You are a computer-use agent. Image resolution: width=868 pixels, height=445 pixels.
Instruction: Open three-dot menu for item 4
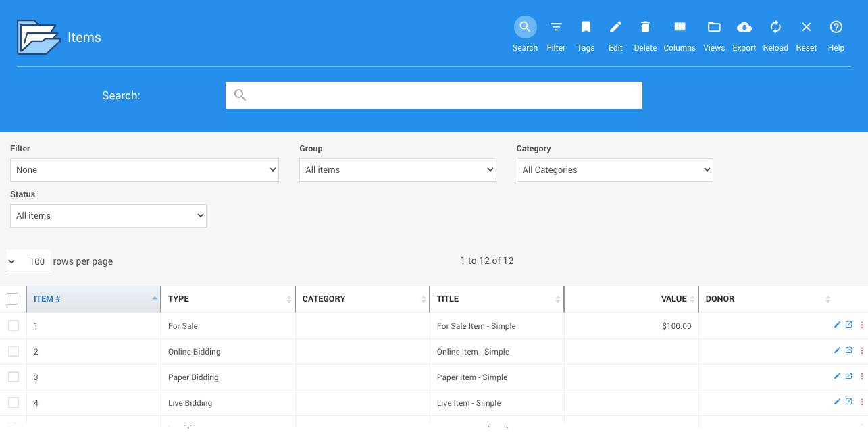862,402
